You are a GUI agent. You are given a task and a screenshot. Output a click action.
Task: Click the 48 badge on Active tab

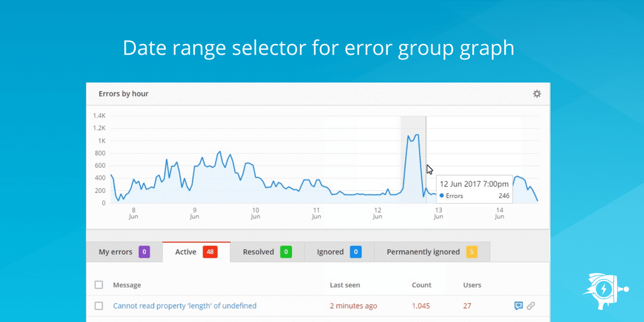point(210,252)
